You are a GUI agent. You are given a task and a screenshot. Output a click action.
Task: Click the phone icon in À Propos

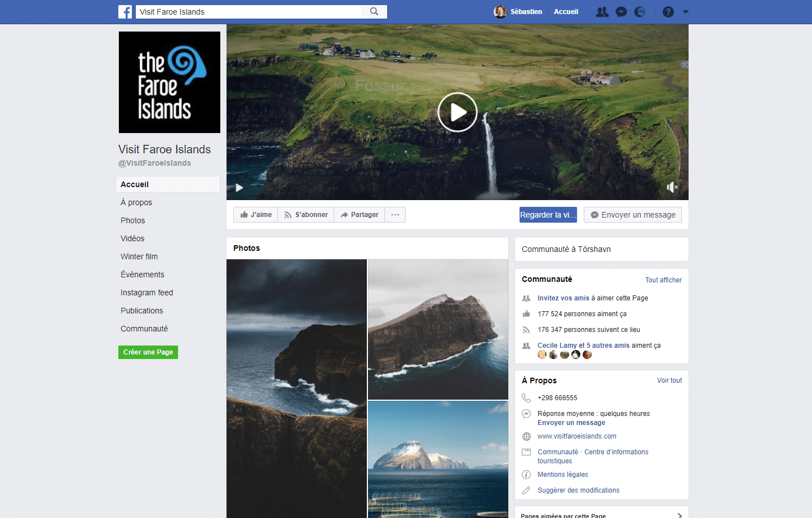click(x=526, y=398)
